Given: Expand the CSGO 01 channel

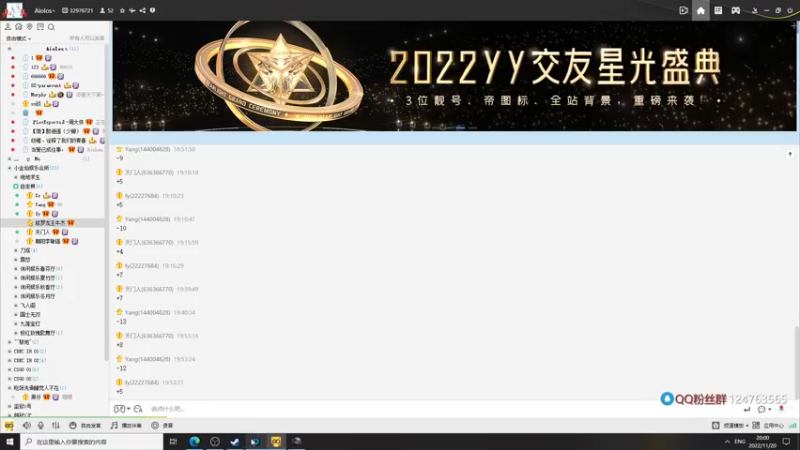Looking at the screenshot, I should pyautogui.click(x=10, y=369).
